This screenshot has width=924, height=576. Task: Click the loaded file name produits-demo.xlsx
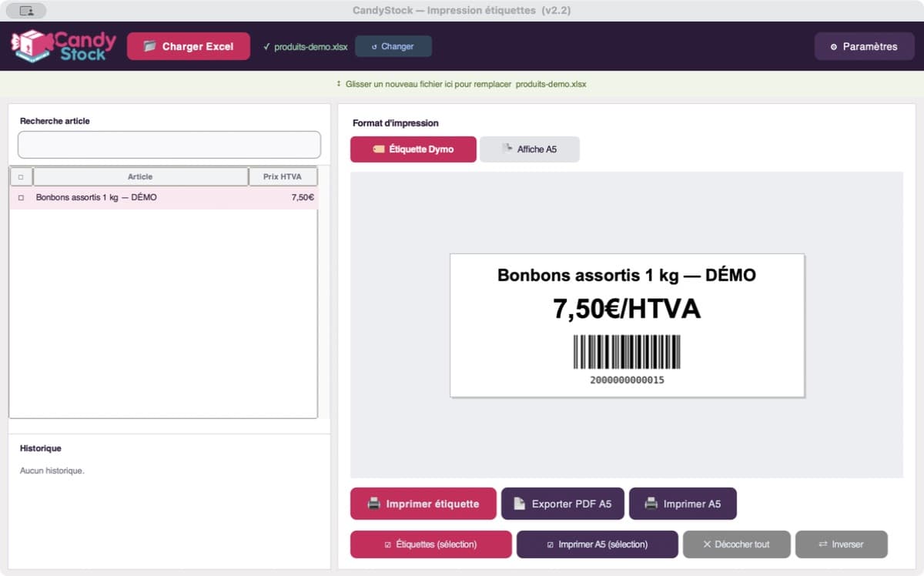point(311,47)
